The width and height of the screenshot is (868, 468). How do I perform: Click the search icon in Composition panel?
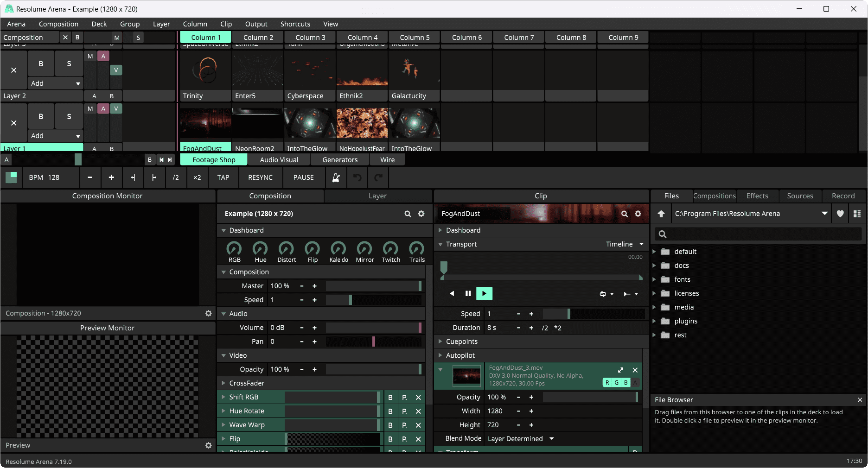click(x=408, y=214)
